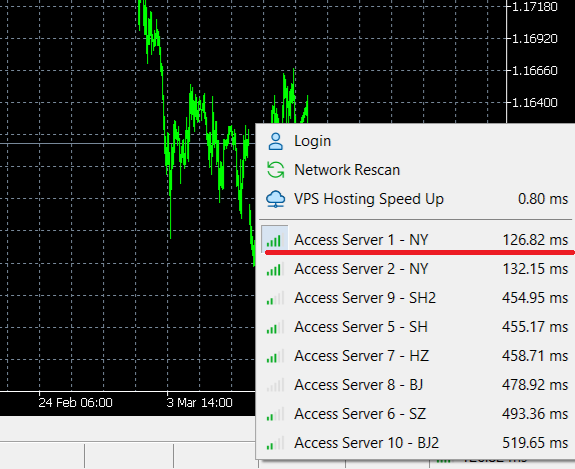Click the 493.36 ms ping value
Viewport: 575px width, 469px height.
535,414
